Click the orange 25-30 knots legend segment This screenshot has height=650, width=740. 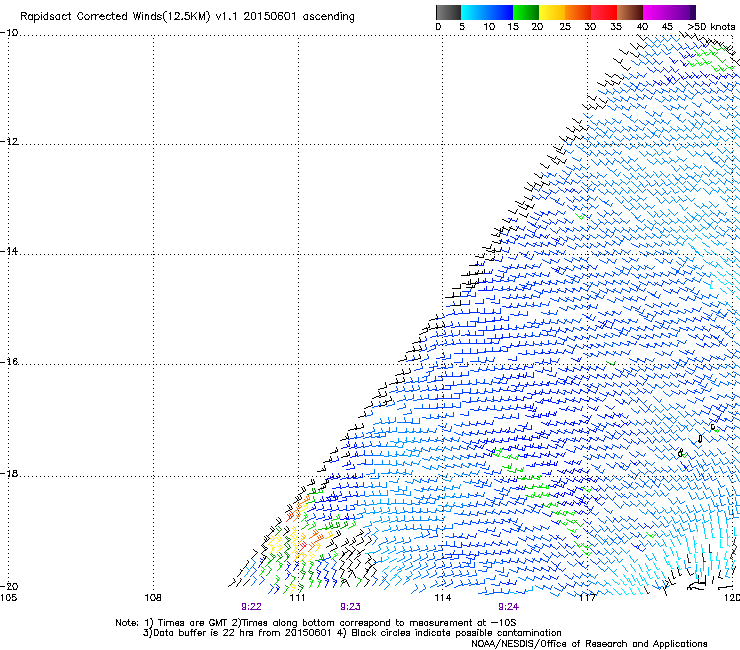578,12
